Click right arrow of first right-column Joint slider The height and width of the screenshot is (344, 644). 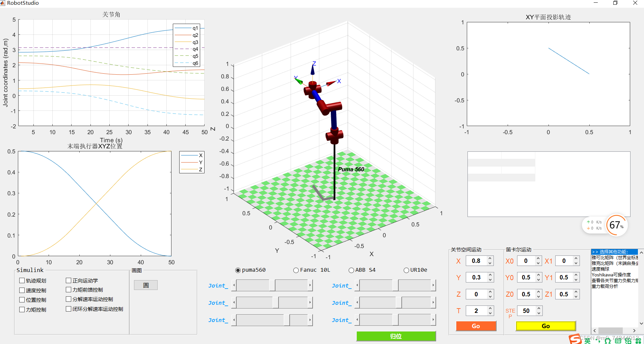[433, 286]
